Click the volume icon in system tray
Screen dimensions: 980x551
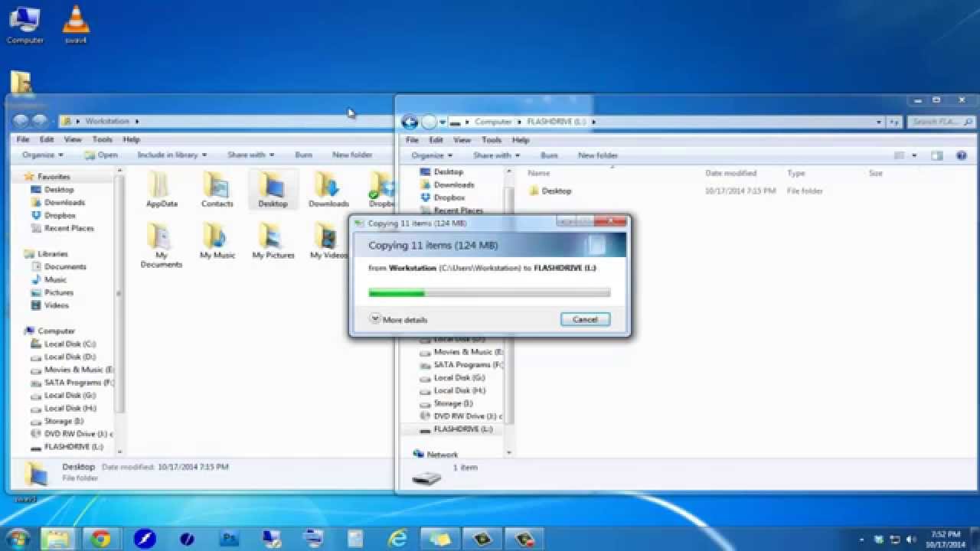click(910, 540)
